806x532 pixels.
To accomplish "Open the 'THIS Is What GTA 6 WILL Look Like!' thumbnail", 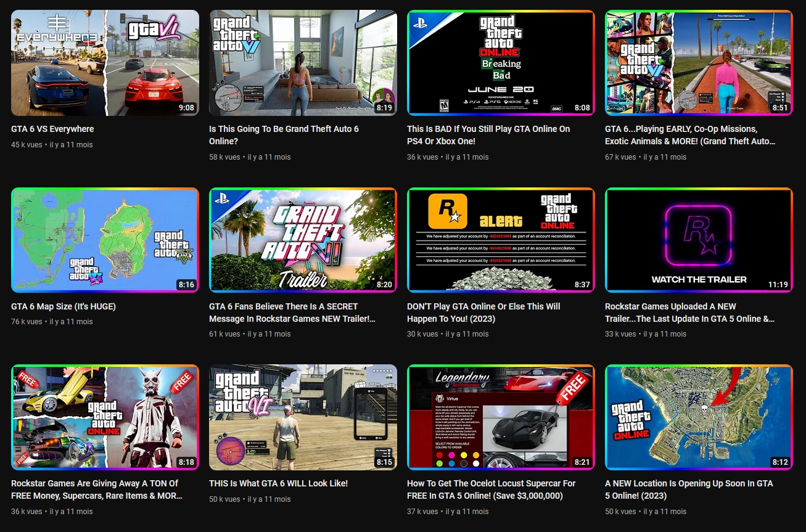I will pos(303,417).
